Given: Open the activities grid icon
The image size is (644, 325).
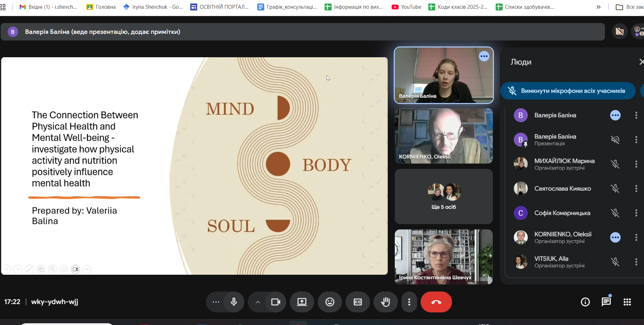Looking at the screenshot, I should tap(627, 302).
